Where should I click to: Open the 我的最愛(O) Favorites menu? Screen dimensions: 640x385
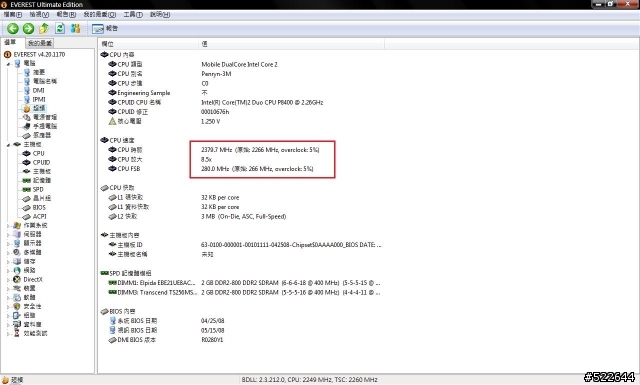(x=100, y=14)
